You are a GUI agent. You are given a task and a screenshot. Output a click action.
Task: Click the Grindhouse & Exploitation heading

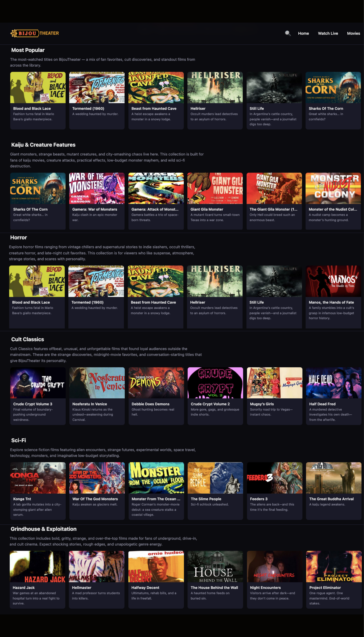tap(43, 529)
